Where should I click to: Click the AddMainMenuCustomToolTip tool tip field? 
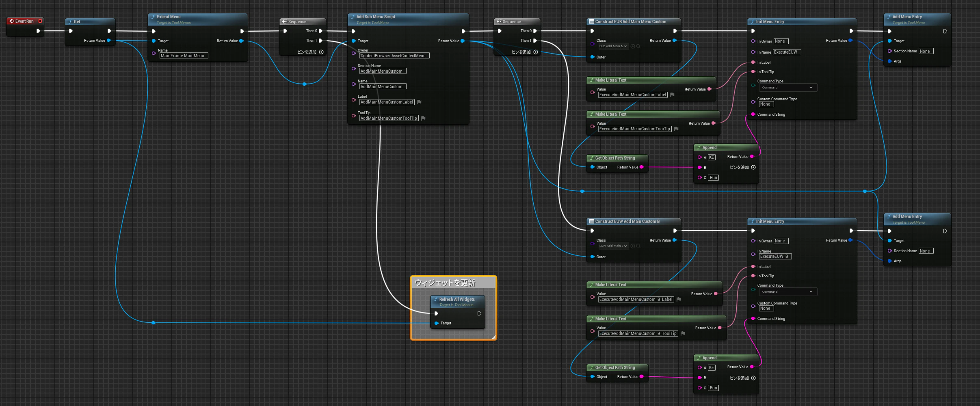pyautogui.click(x=389, y=118)
